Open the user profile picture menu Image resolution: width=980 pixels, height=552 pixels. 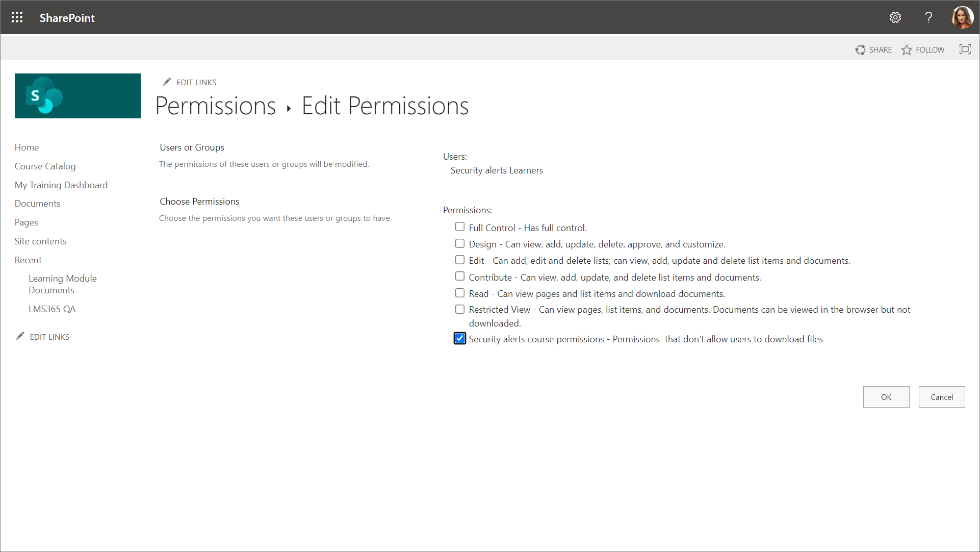pyautogui.click(x=962, y=17)
